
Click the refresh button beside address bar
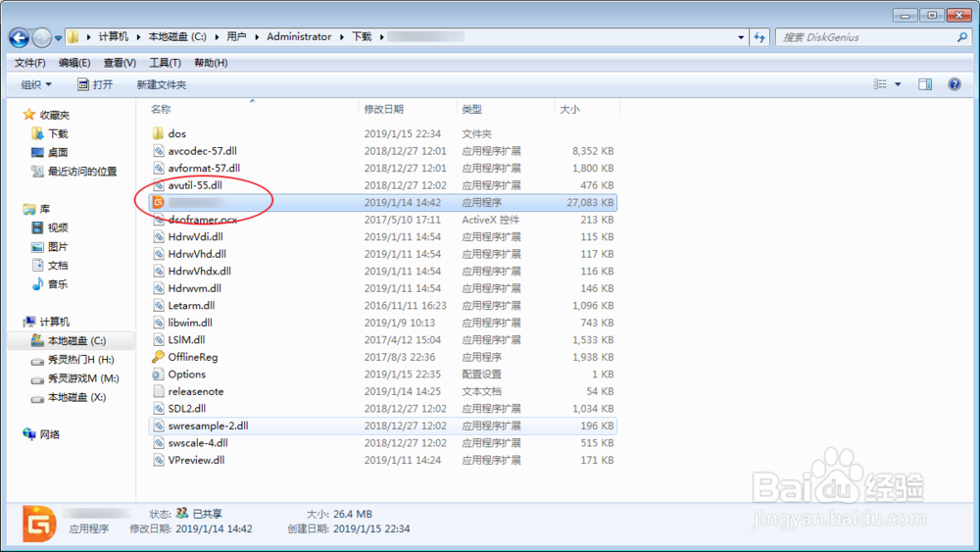coord(759,37)
